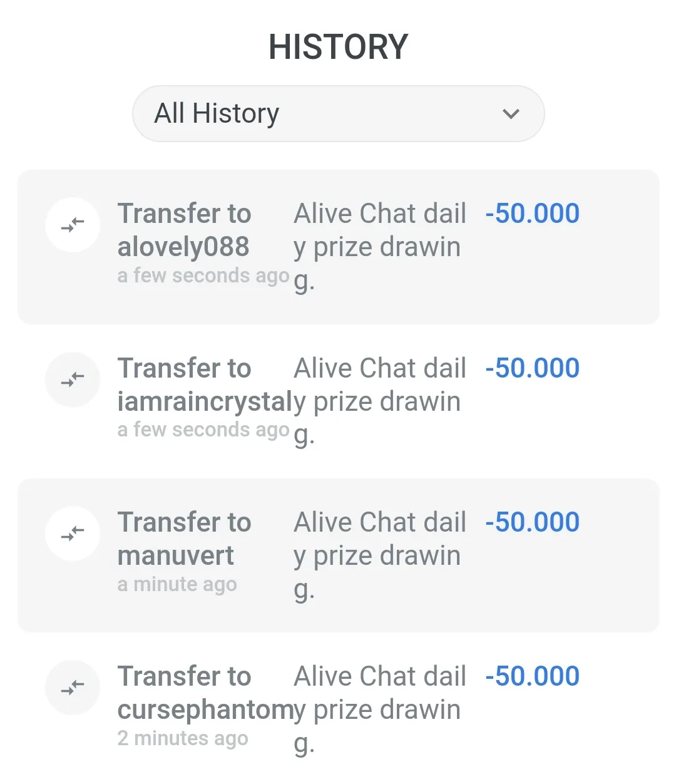Click transfer icon beside cursephantom entry
Image resolution: width=676 pixels, height=784 pixels.
73,688
